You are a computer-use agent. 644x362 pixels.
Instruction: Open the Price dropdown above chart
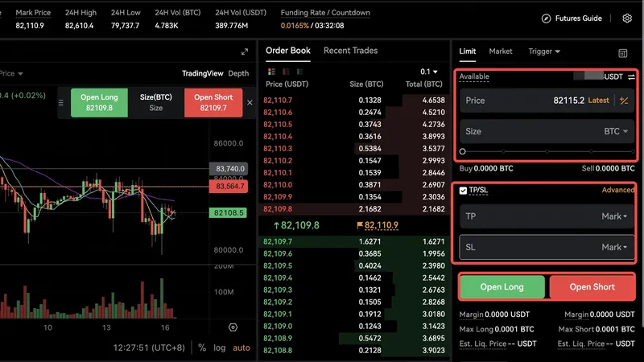point(11,73)
